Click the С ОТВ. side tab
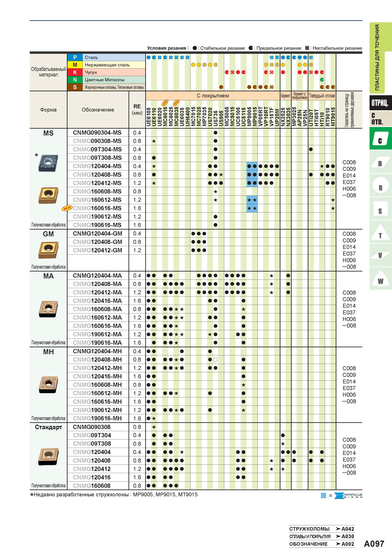 (x=380, y=118)
